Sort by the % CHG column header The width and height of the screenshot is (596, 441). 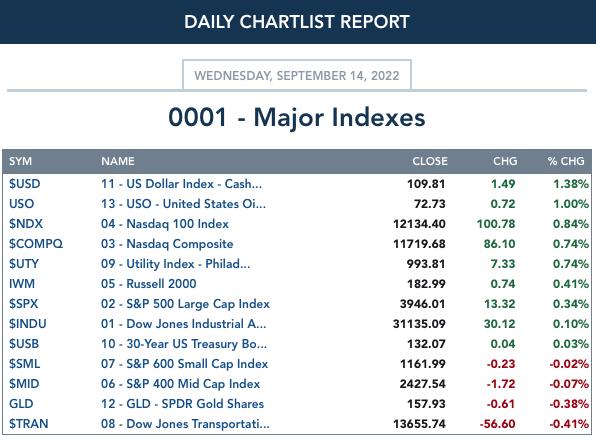(x=566, y=161)
